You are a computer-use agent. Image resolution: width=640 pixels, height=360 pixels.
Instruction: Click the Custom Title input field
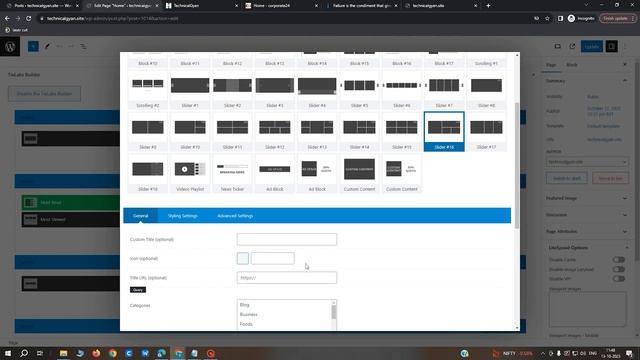tap(287, 239)
